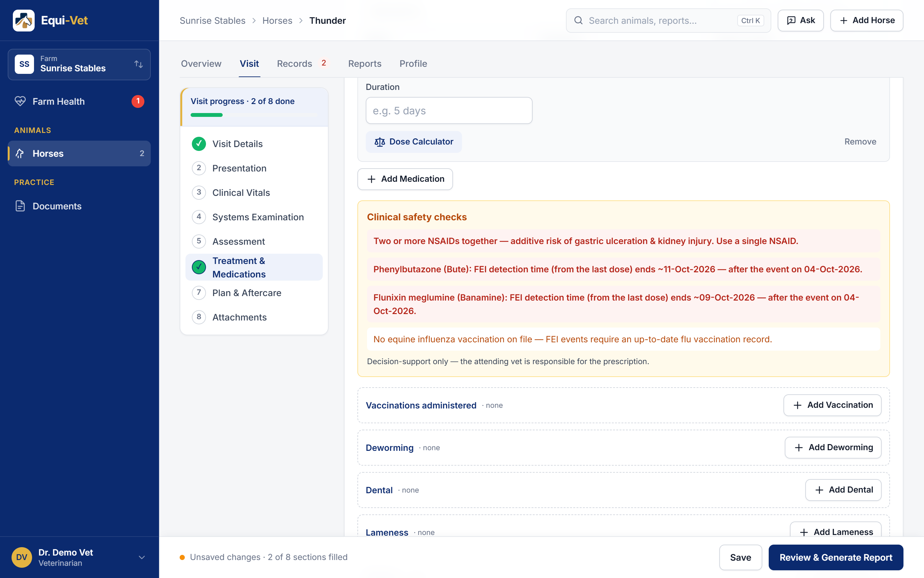The width and height of the screenshot is (924, 578).
Task: Click the Documents file icon
Action: 20,206
